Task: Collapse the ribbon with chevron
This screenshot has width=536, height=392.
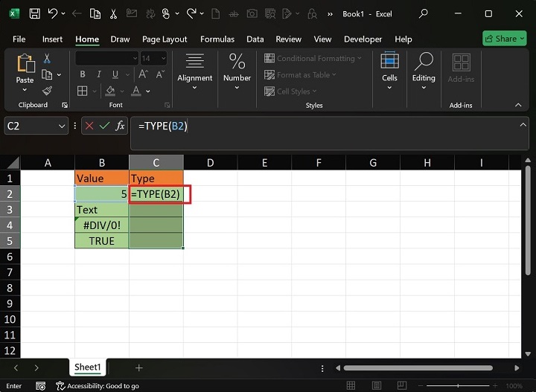Action: pyautogui.click(x=518, y=105)
